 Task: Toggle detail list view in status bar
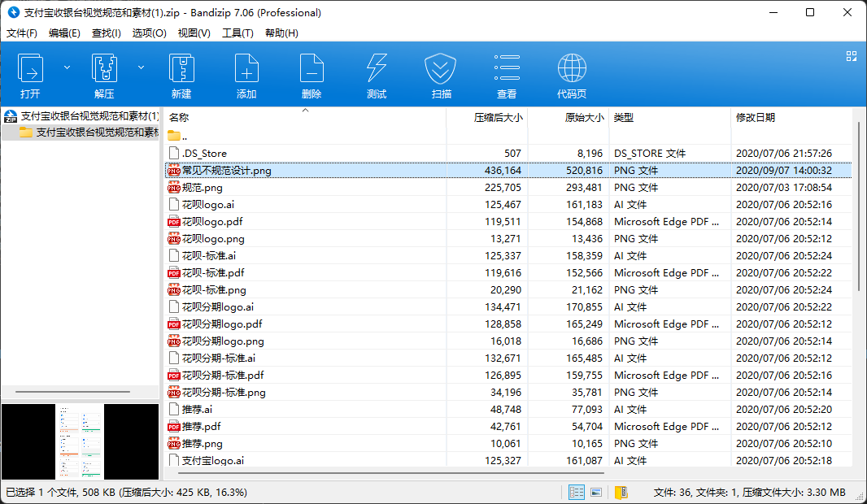coord(577,492)
